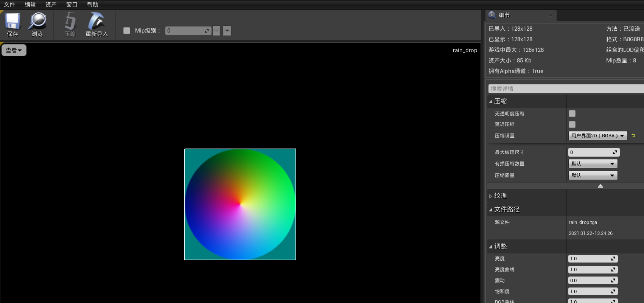Screen dimensions: 644x303
Task: Click the 搜索详情 search field
Action: pyautogui.click(x=566, y=89)
